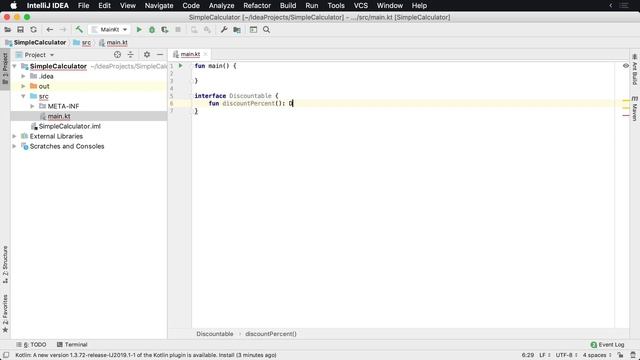
Task: Toggle Terminal tool window
Action: tap(72, 344)
